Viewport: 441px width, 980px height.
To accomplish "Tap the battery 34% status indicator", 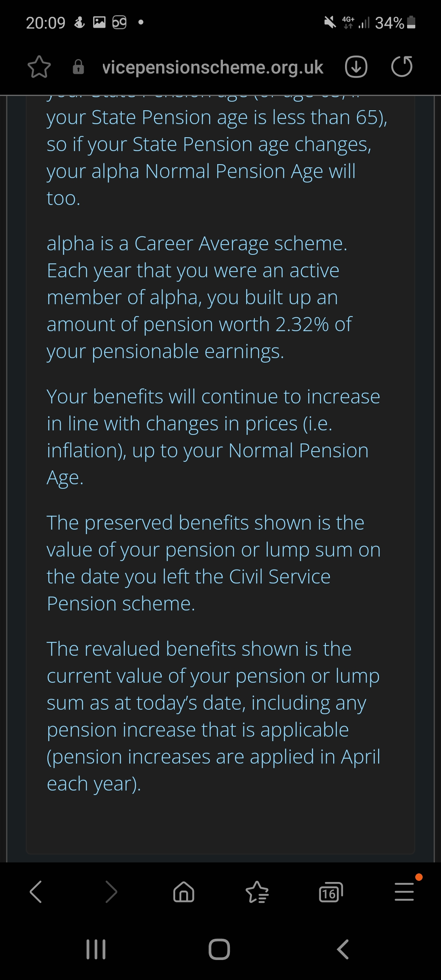I will (x=395, y=23).
